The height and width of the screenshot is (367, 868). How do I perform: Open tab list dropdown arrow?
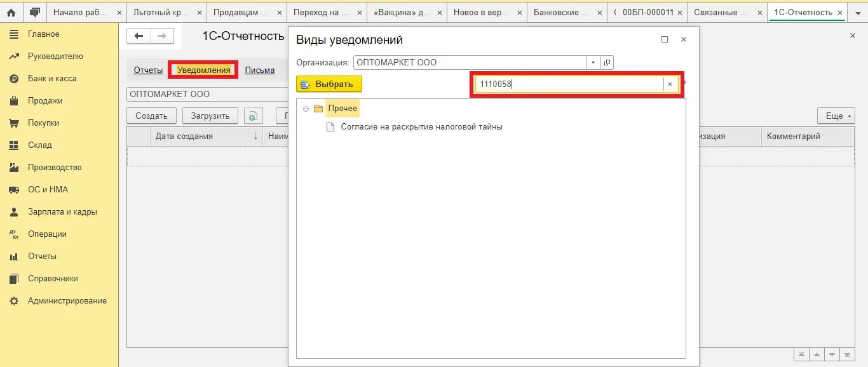click(x=858, y=13)
